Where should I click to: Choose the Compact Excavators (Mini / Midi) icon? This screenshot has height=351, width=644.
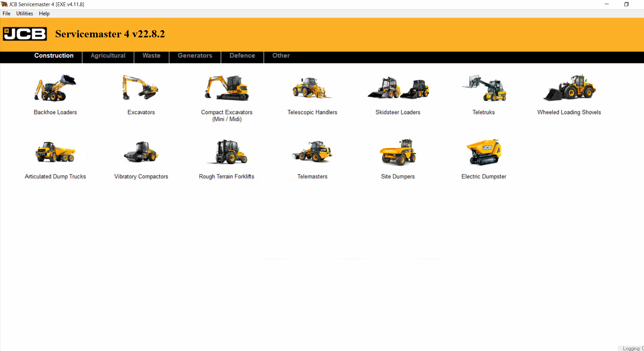coord(227,88)
